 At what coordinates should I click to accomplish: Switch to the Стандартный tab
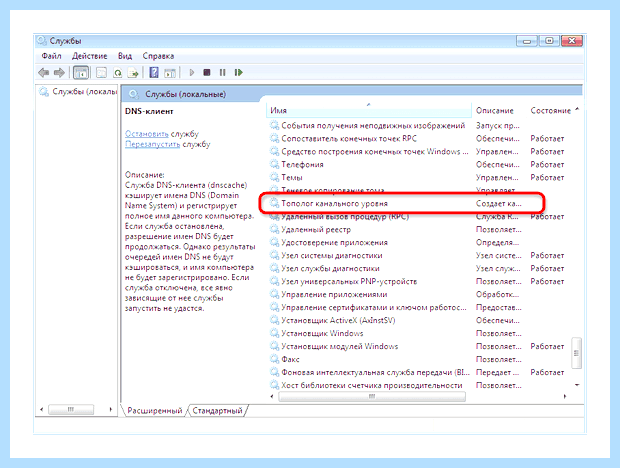[217, 411]
